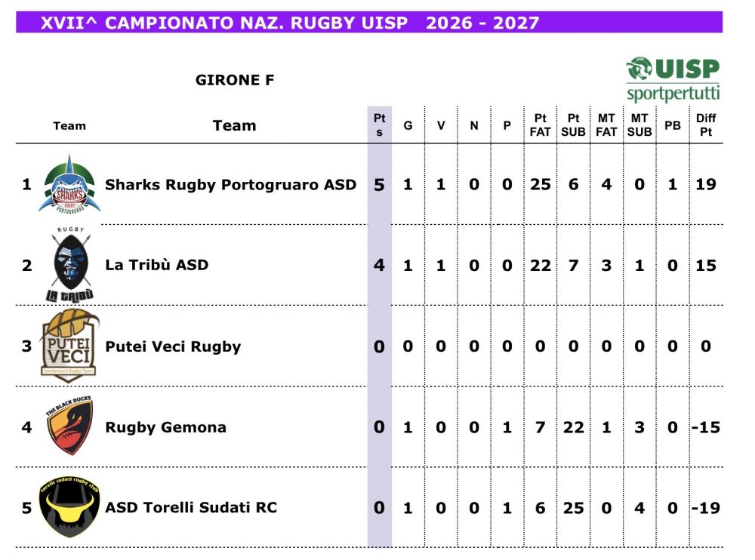
Task: Click the Sharks Rugby Portogruaro shark logo
Action: (69, 185)
